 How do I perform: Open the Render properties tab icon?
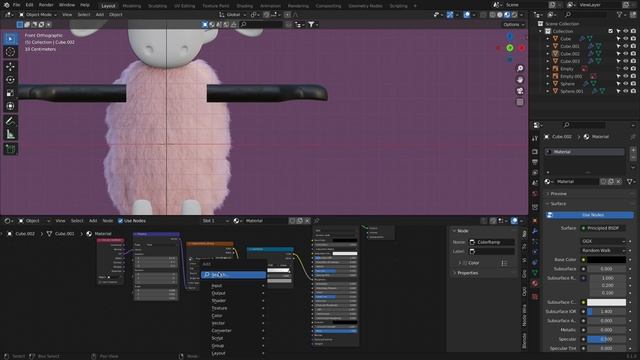535,152
